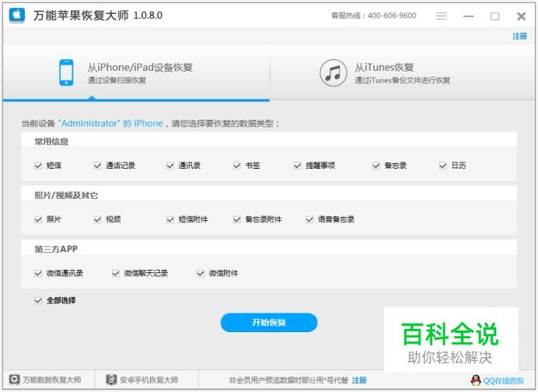Toggle the 通讯录 checkbox
The image size is (538, 392).
pyautogui.click(x=170, y=166)
